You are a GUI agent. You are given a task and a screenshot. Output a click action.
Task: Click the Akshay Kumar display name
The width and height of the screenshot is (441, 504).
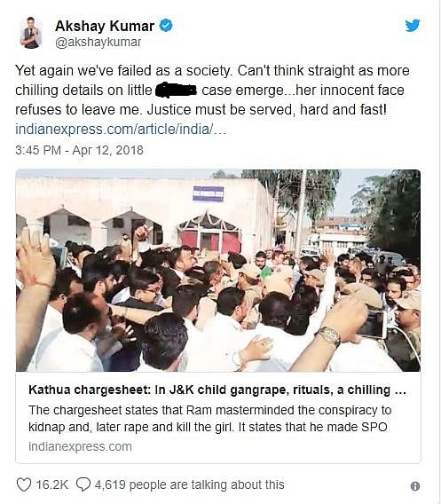pyautogui.click(x=105, y=26)
